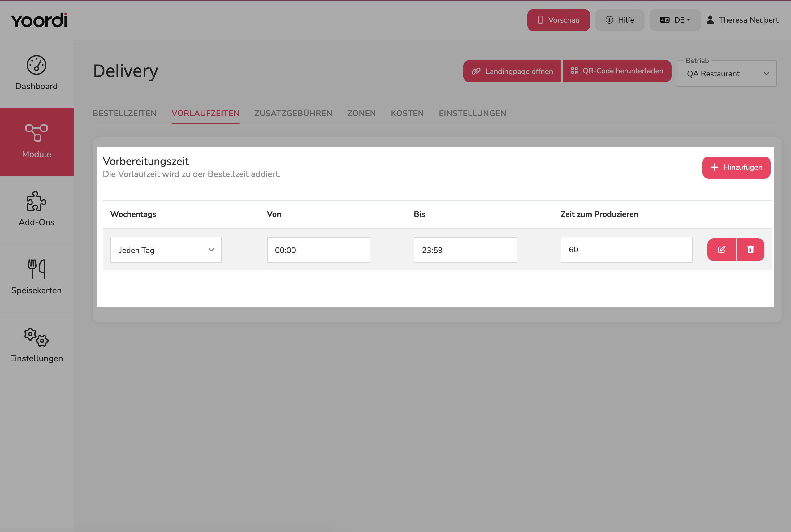The width and height of the screenshot is (791, 532).
Task: Click the Hinzufügen button
Action: pos(736,168)
